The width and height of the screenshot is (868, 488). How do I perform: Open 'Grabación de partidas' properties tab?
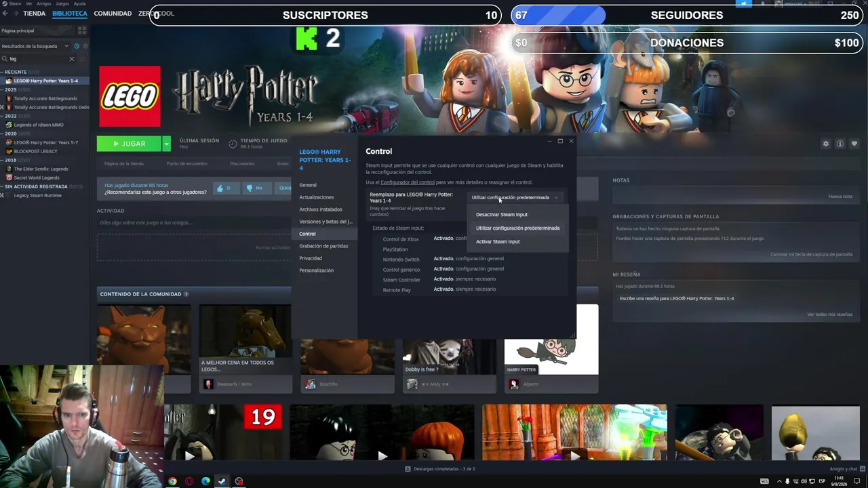pos(323,246)
